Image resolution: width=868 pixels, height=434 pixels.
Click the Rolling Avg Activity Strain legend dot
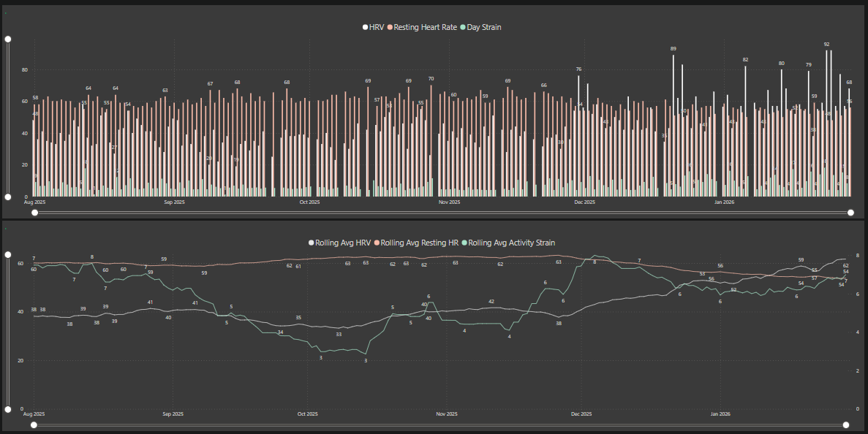click(x=464, y=243)
